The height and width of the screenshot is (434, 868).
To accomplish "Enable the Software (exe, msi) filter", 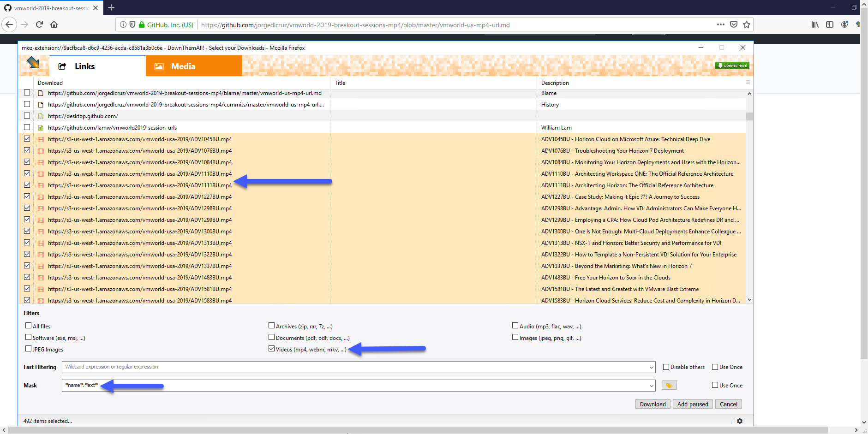I will pos(29,337).
